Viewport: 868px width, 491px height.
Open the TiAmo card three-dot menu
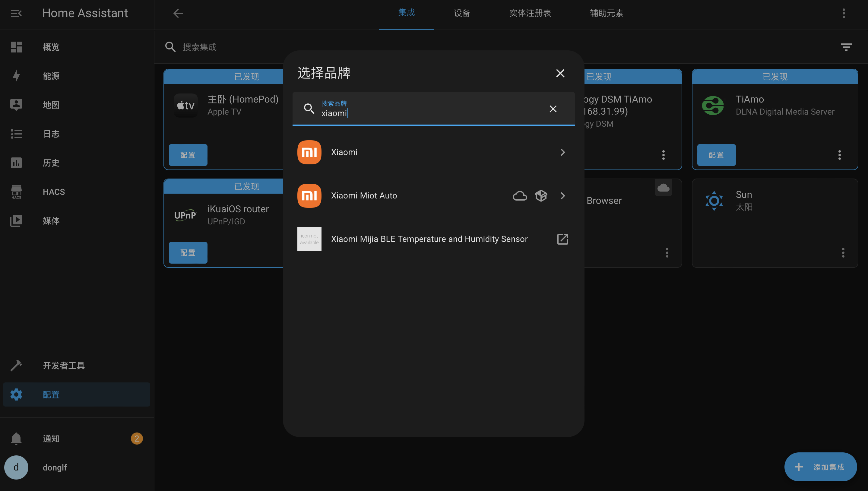[839, 155]
